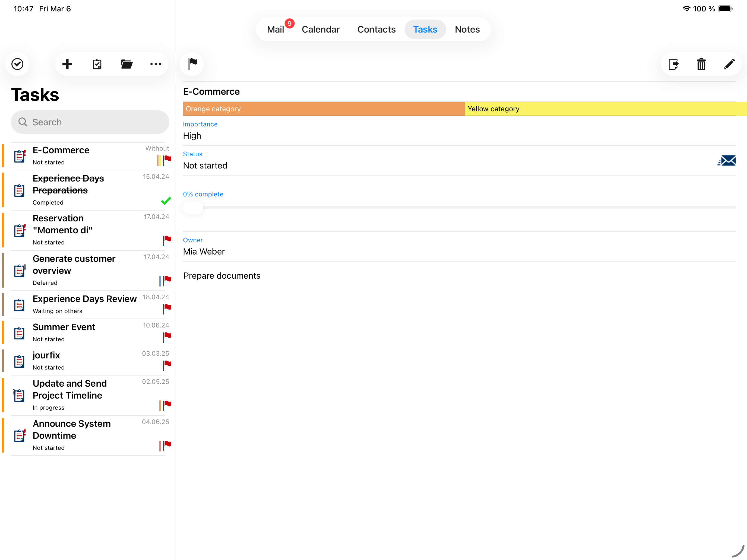Tap red flag on E-Commerce task row
This screenshot has width=747, height=560.
tap(167, 160)
